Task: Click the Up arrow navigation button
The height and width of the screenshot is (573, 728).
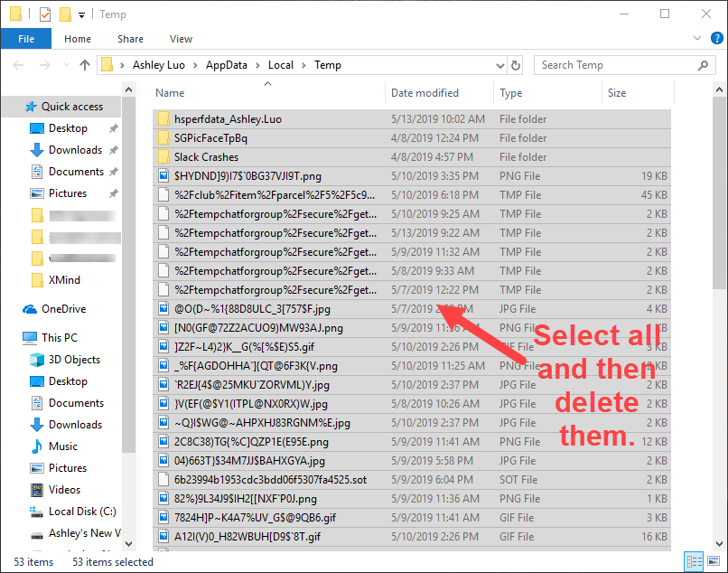Action: [85, 65]
